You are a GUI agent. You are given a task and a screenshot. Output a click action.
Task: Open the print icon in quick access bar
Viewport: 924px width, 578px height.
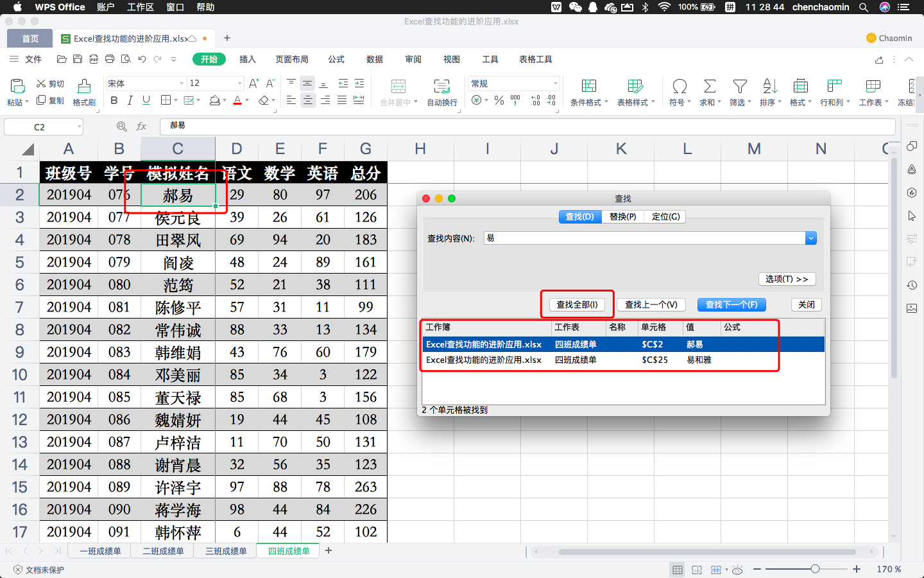(110, 59)
